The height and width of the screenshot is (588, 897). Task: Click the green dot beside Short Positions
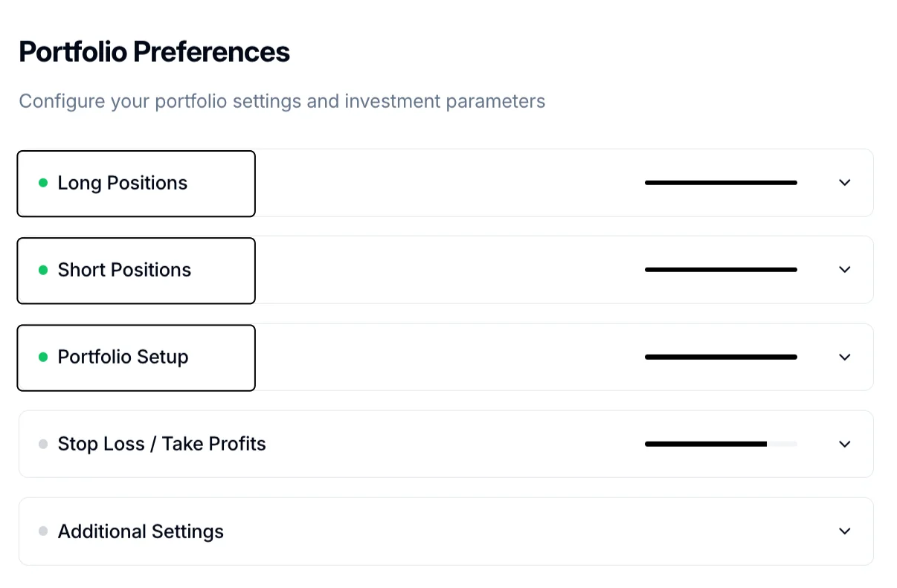[x=43, y=270]
